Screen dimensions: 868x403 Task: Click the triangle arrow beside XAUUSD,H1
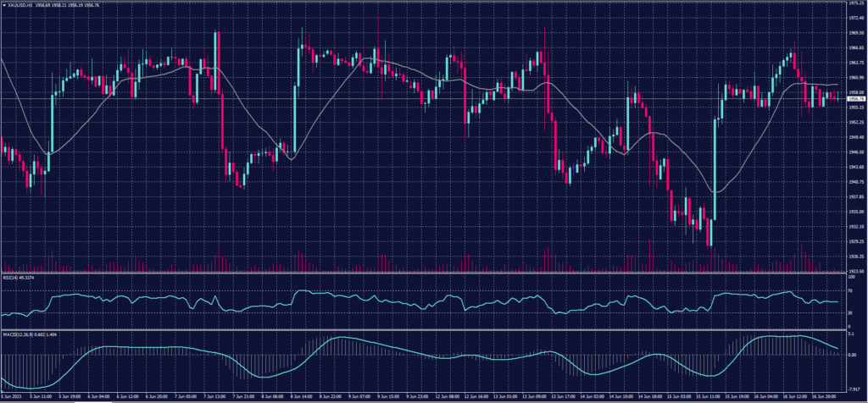[x=4, y=4]
